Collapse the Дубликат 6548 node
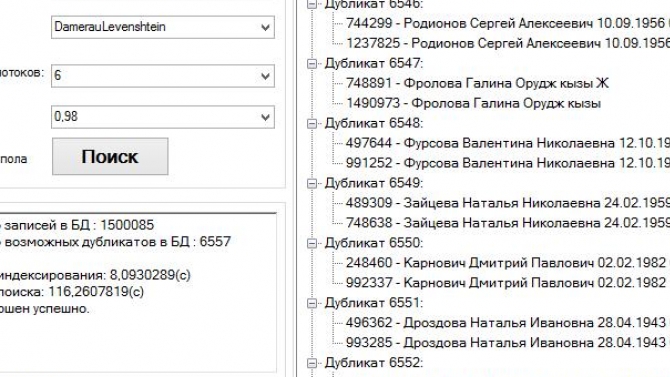The image size is (670, 377). [x=312, y=124]
